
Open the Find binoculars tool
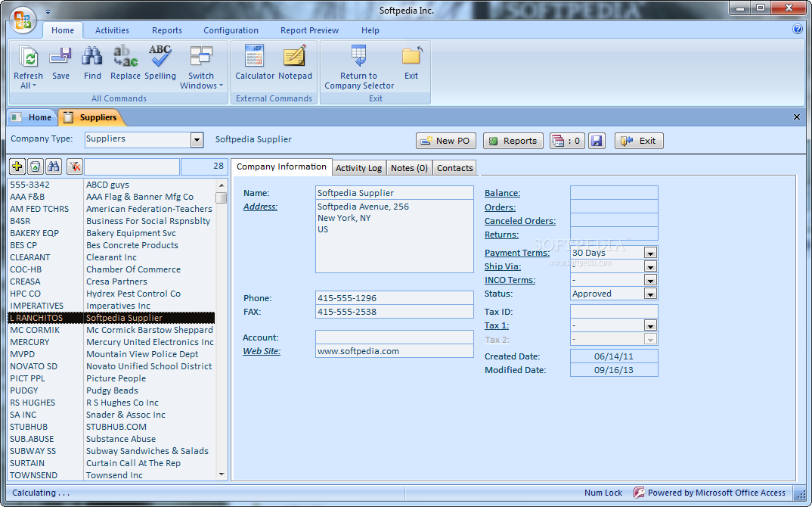click(x=92, y=62)
